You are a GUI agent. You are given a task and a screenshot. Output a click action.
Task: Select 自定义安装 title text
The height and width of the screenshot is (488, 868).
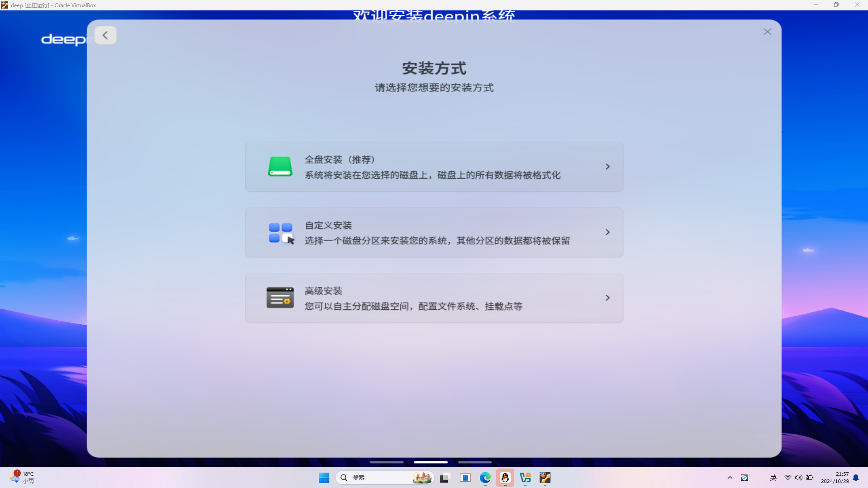click(328, 225)
